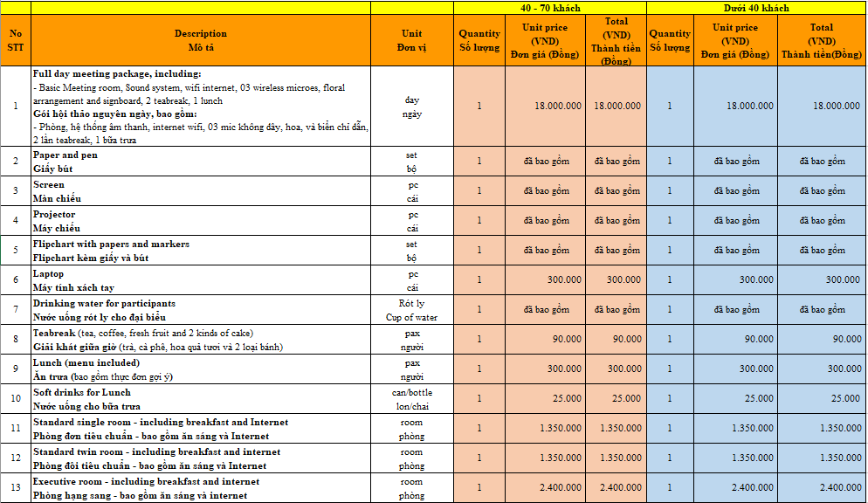Select the 'Drinking water for participants' cell
The width and height of the screenshot is (868, 503).
[201, 310]
